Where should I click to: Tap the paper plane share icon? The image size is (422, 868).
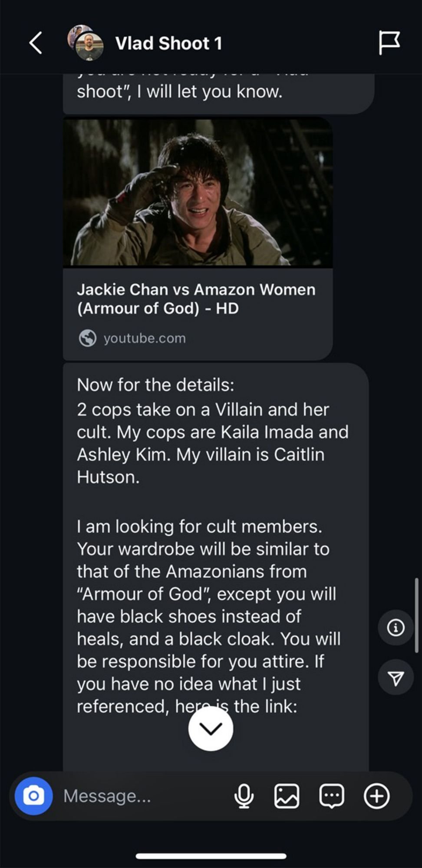click(x=396, y=678)
